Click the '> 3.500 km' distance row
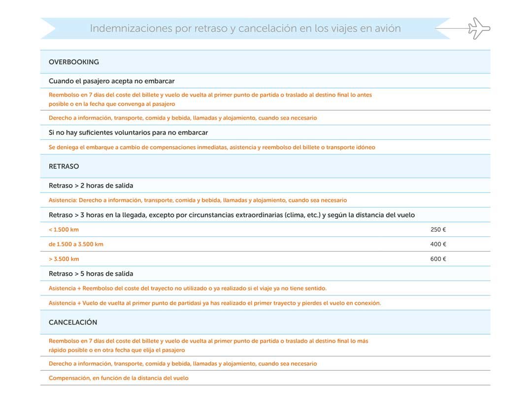The image size is (532, 417). point(63,258)
